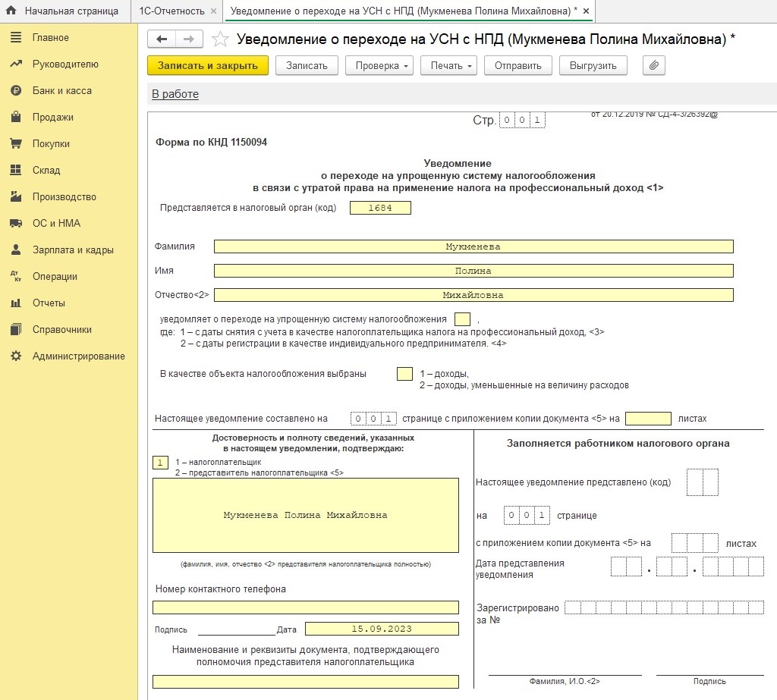Click the Продажи shopping bag icon
777x700 pixels.
point(16,117)
